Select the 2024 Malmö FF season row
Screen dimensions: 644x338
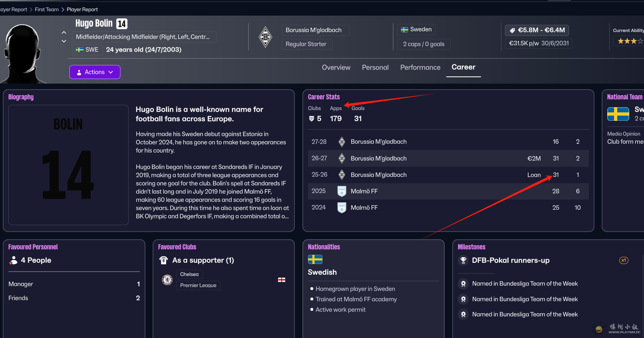tap(448, 208)
